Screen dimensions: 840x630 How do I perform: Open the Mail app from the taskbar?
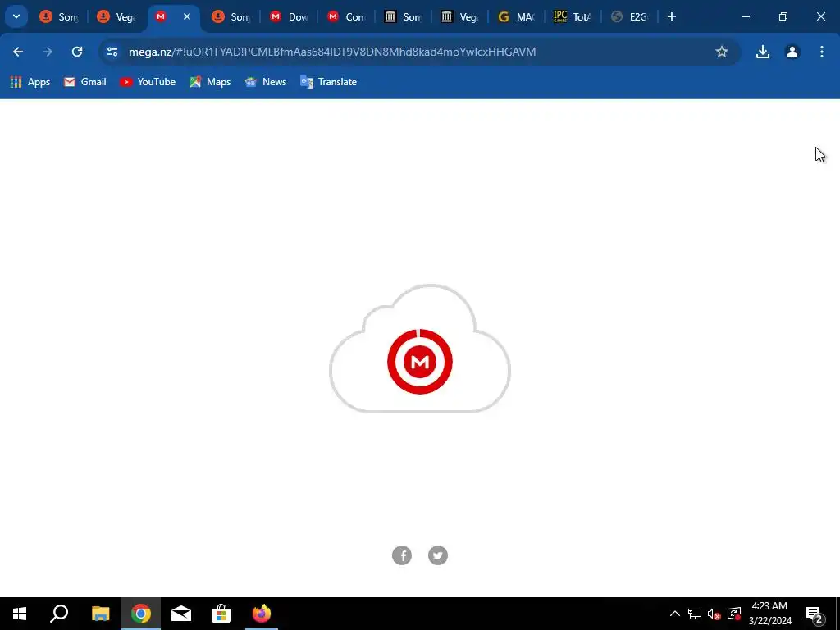pyautogui.click(x=181, y=614)
